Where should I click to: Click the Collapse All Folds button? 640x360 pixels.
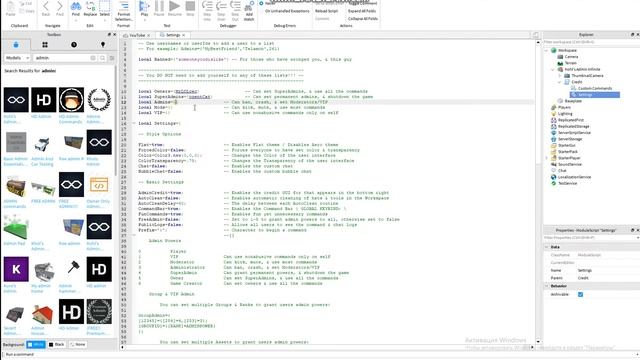363,18
